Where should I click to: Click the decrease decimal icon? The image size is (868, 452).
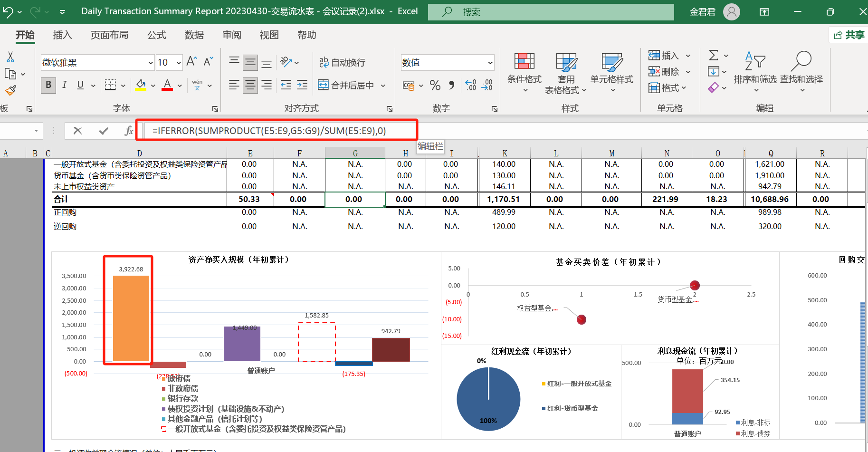pos(487,86)
